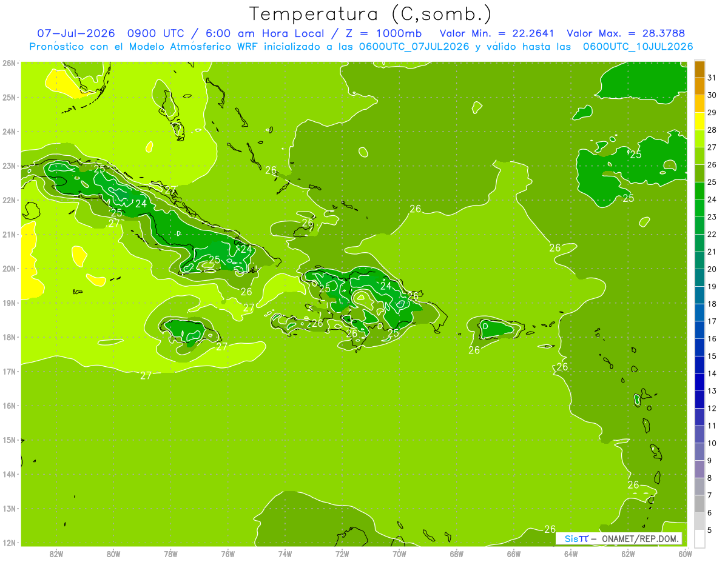Click the latitude axis label '18N'
Image resolution: width=728 pixels, height=562 pixels.
tap(9, 337)
